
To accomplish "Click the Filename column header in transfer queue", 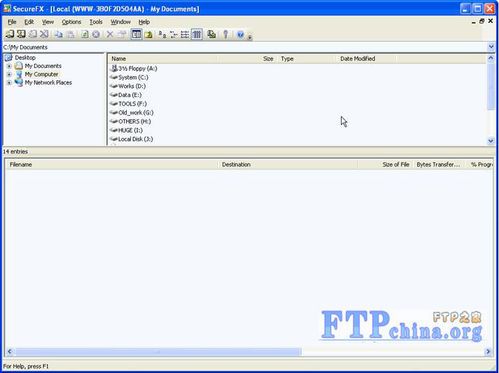I will [112, 165].
